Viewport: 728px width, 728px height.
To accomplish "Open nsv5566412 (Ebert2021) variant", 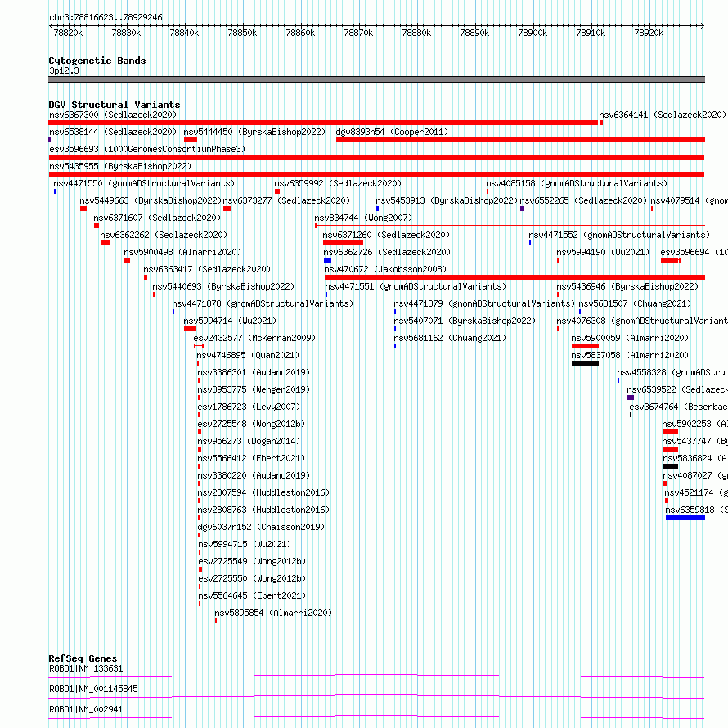I will (251, 458).
